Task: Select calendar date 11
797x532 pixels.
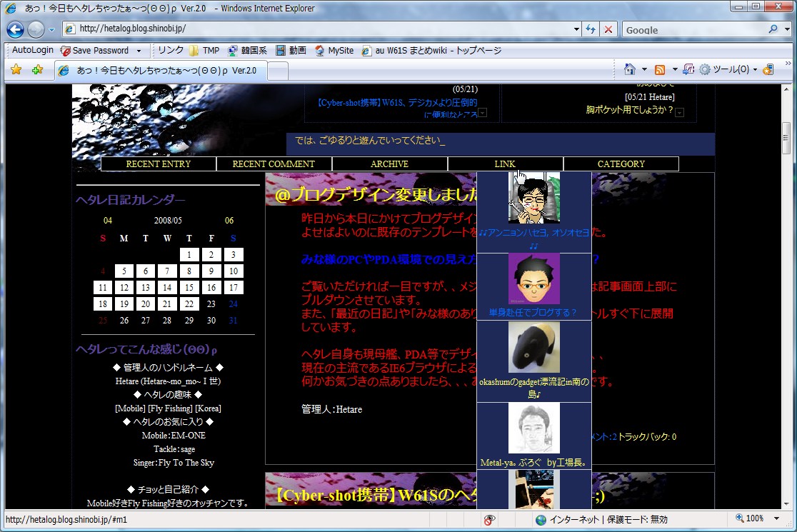Action: pos(103,288)
